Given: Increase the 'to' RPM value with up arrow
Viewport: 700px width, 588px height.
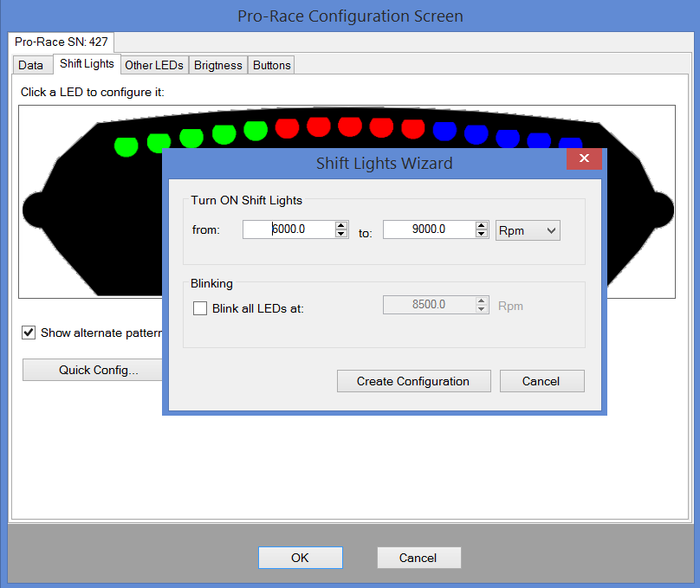Looking at the screenshot, I should [482, 225].
